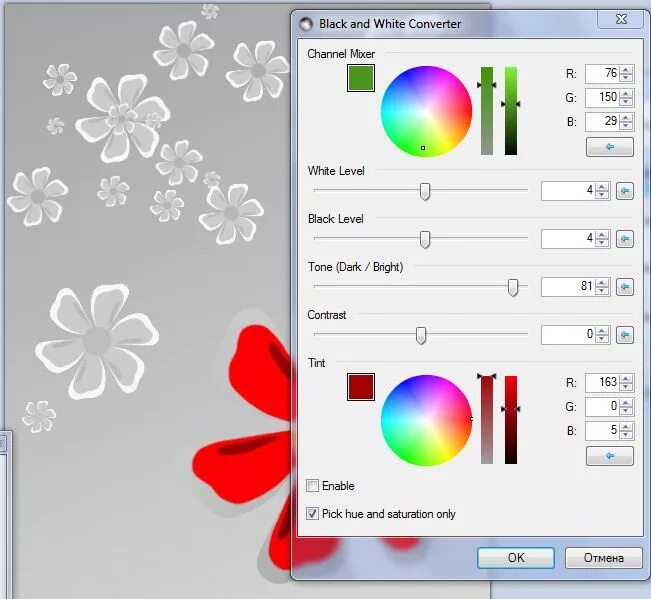Focus Channel Mixer R field showing 76
The image size is (651, 599).
pos(602,73)
